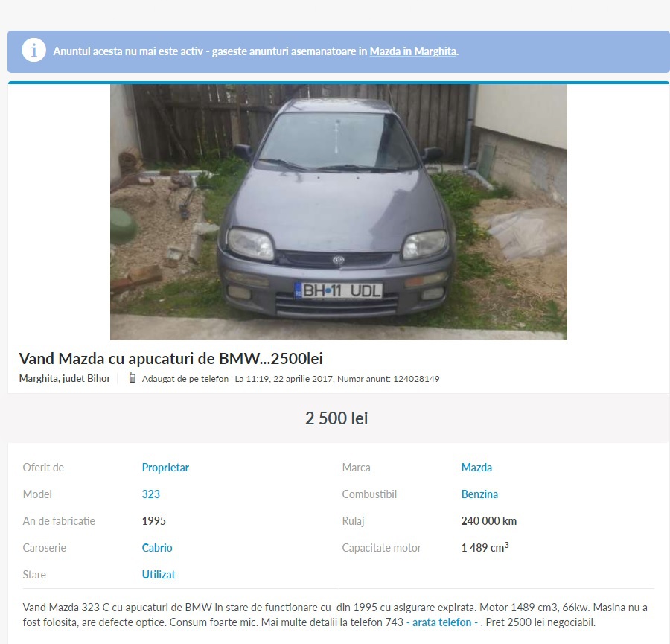The height and width of the screenshot is (644, 670).
Task: Click the phone icon beside Adaugat de pe telefon
Action: pos(133,378)
